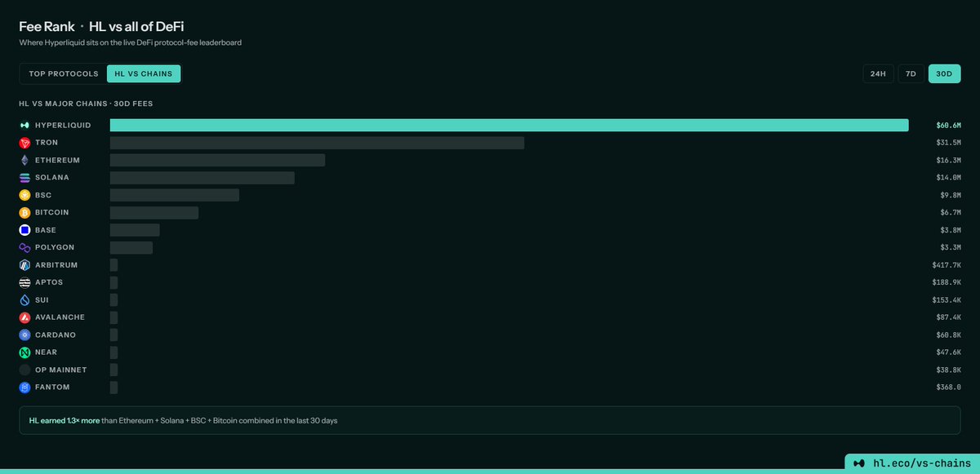Click the $3.8M Base value
The height and width of the screenshot is (474, 980).
coord(951,230)
